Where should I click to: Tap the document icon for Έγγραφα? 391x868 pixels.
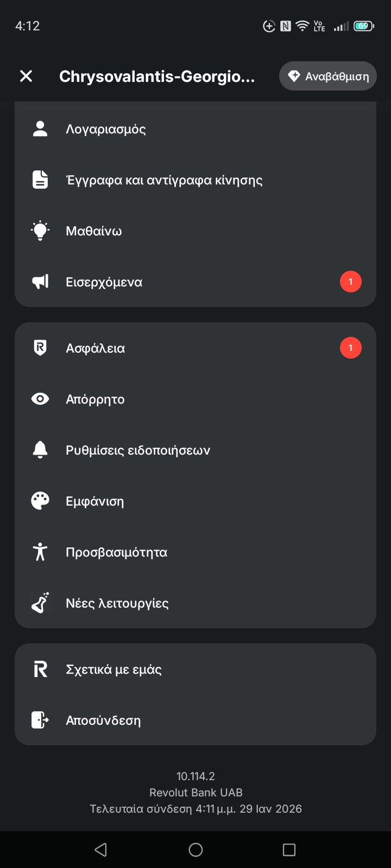(x=40, y=180)
